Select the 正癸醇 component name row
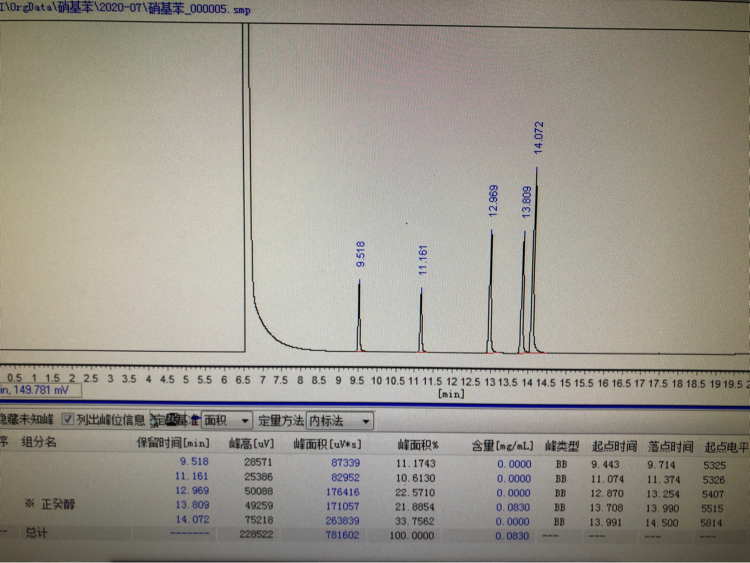 (x=58, y=504)
